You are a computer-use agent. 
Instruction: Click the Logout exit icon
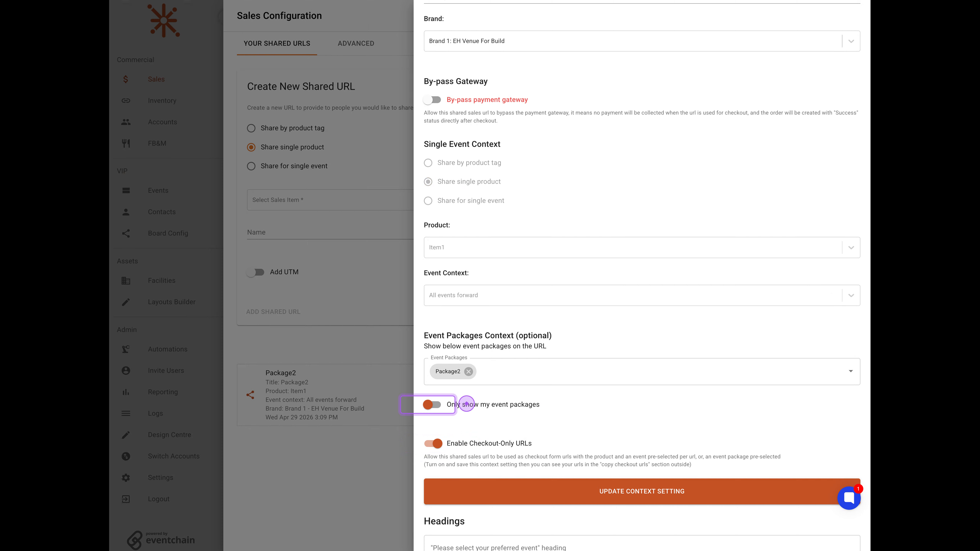(126, 499)
